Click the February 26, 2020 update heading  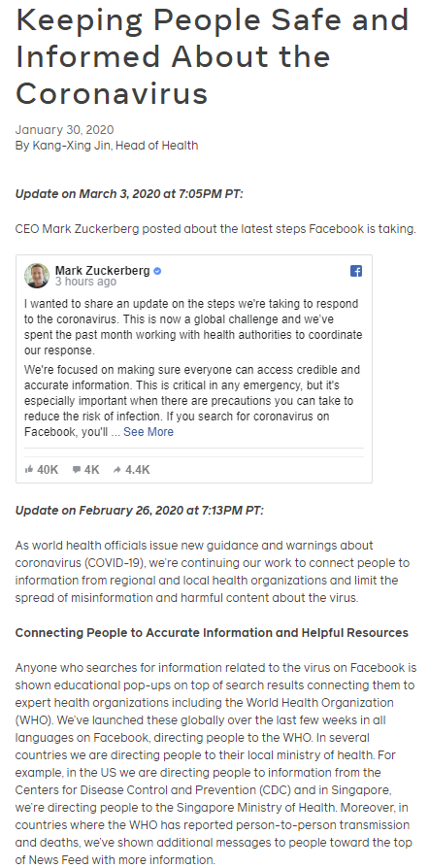(140, 511)
